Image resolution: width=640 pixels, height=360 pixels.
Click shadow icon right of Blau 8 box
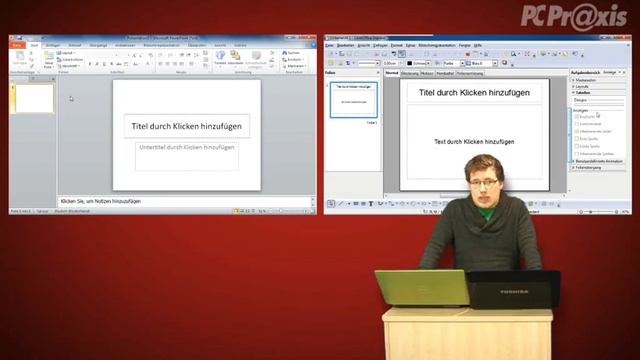pos(505,63)
